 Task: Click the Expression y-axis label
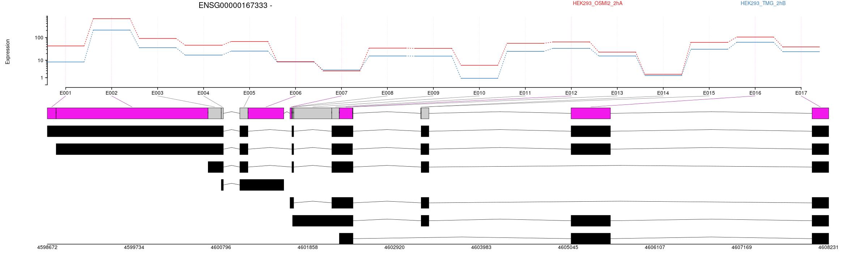[x=8, y=52]
